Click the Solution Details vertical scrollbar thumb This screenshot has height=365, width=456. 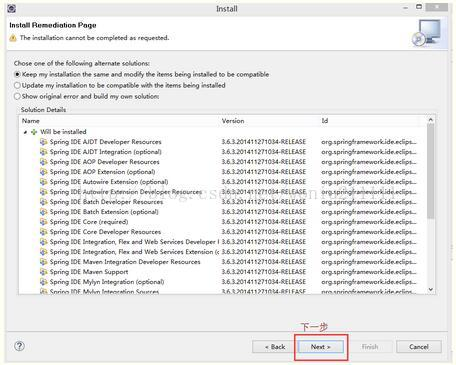(x=431, y=171)
